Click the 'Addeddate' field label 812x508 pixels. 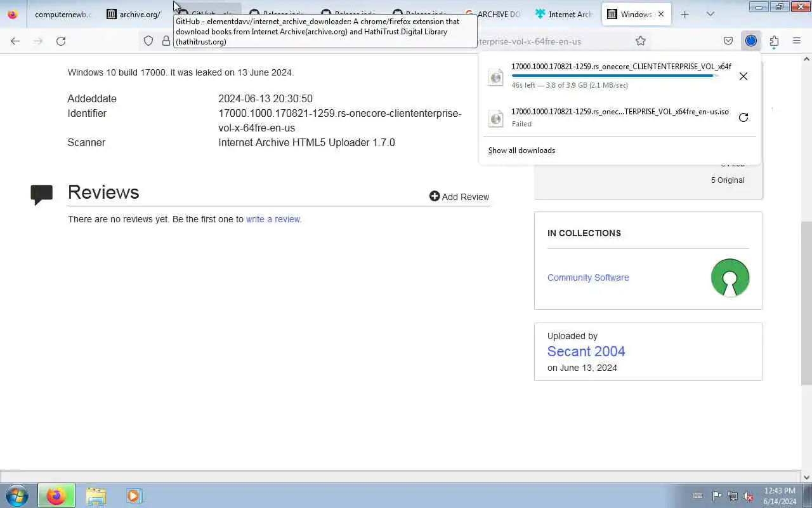pyautogui.click(x=92, y=98)
